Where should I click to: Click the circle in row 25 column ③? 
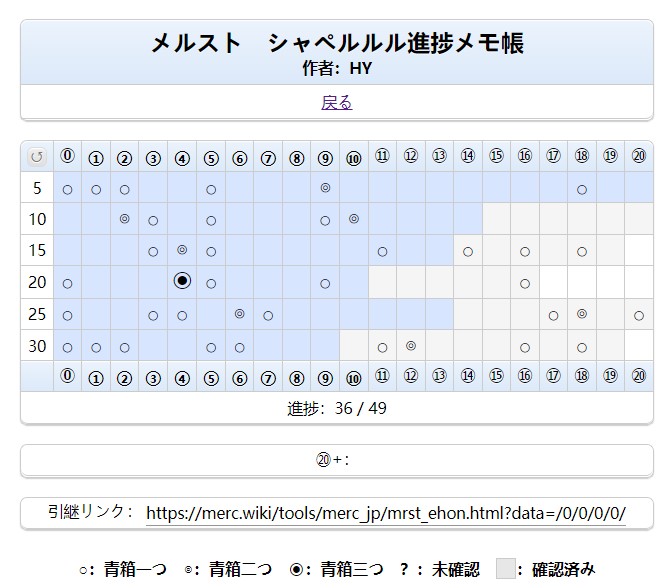point(153,316)
